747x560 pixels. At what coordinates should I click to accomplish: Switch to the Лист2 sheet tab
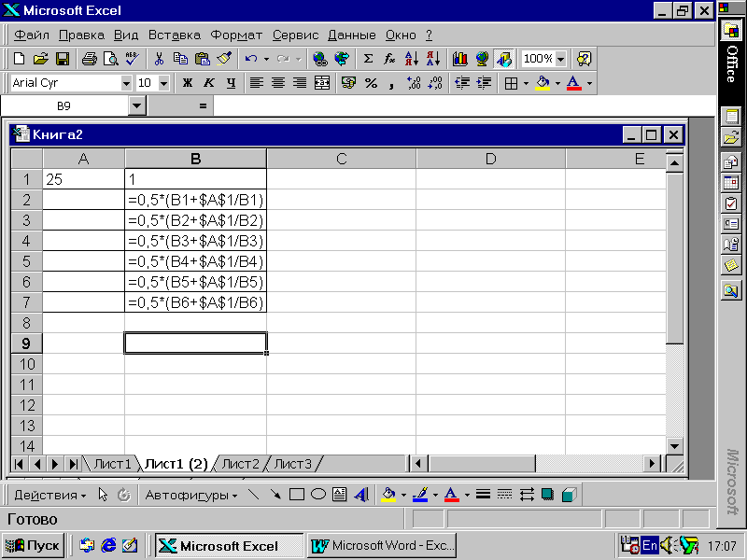point(241,464)
